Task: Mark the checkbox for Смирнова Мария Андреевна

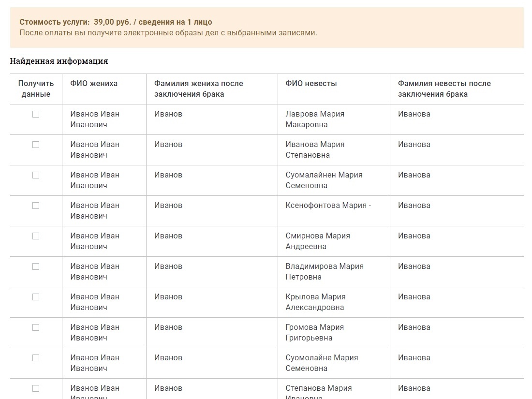Action: [36, 236]
